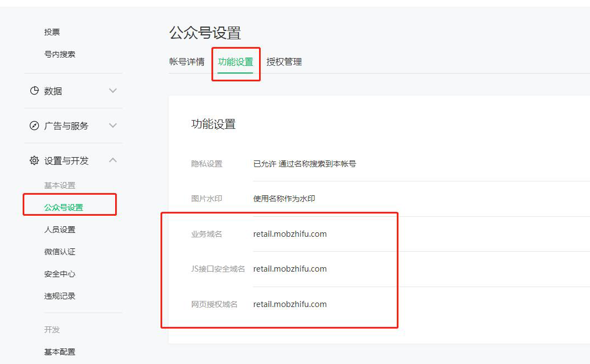Open 违规记录 in the sidebar

(60, 297)
